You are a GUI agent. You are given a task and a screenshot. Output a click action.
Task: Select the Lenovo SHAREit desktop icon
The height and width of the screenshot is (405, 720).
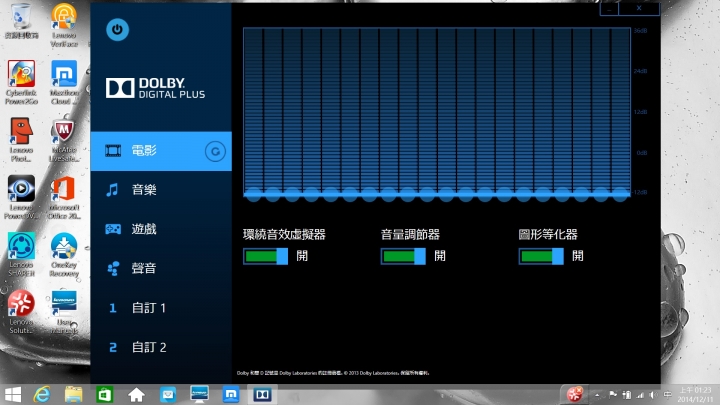(21, 255)
